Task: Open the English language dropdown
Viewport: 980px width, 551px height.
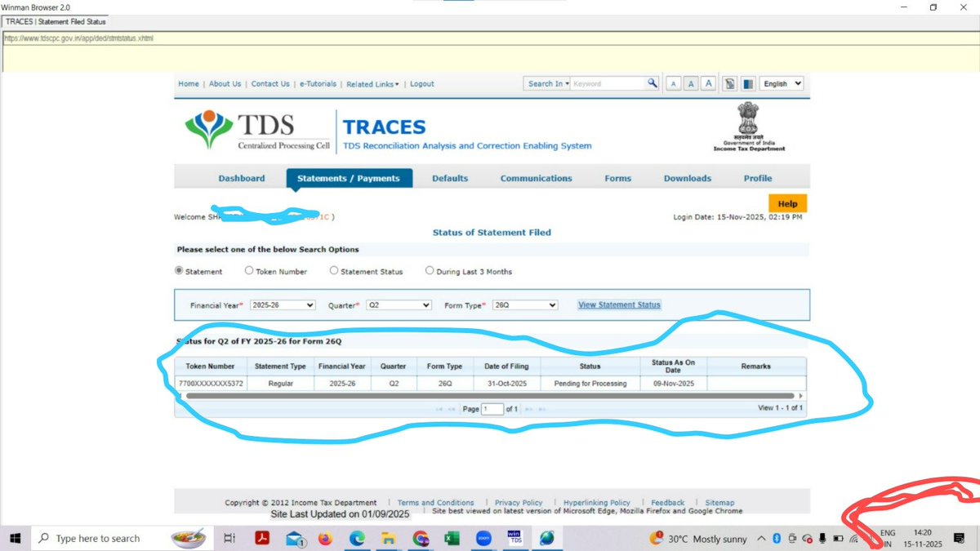Action: (782, 83)
